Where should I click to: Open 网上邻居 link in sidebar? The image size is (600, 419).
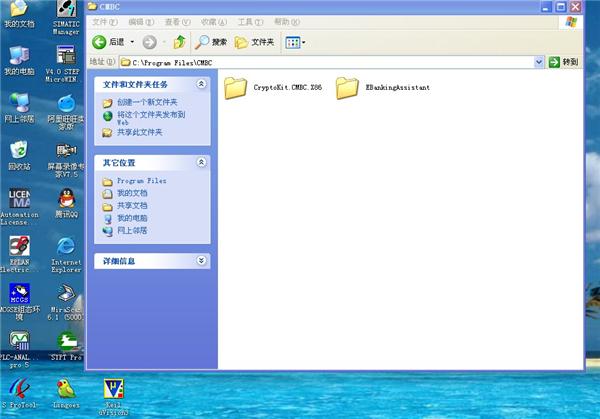point(132,231)
